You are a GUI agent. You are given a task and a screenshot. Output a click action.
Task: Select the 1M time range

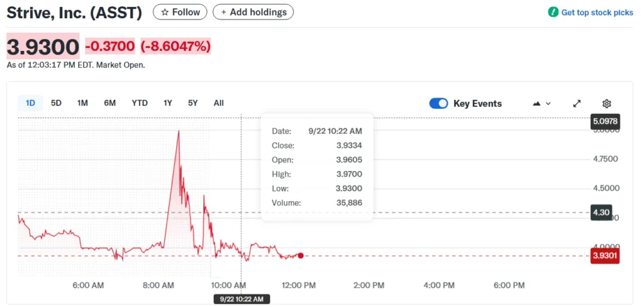(82, 103)
